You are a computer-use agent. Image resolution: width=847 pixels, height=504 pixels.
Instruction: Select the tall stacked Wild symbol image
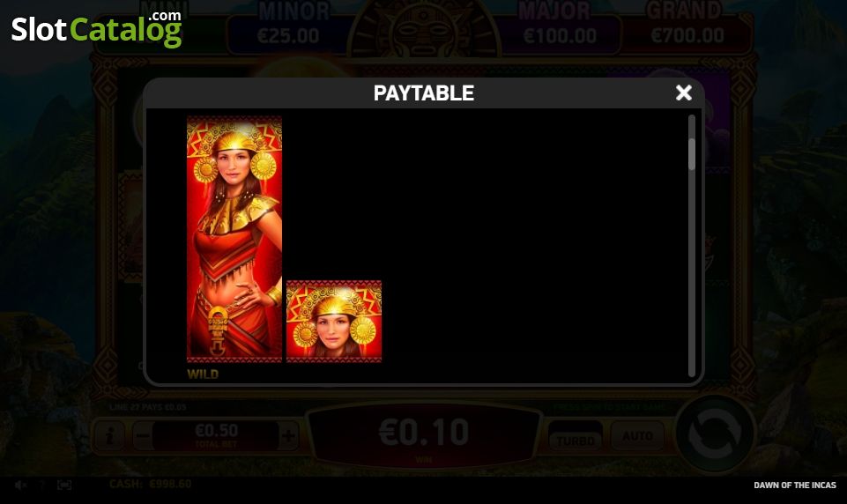click(x=234, y=239)
